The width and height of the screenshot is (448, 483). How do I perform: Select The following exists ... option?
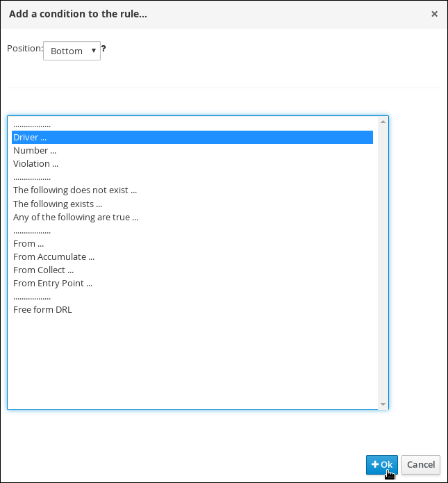pyautogui.click(x=58, y=204)
